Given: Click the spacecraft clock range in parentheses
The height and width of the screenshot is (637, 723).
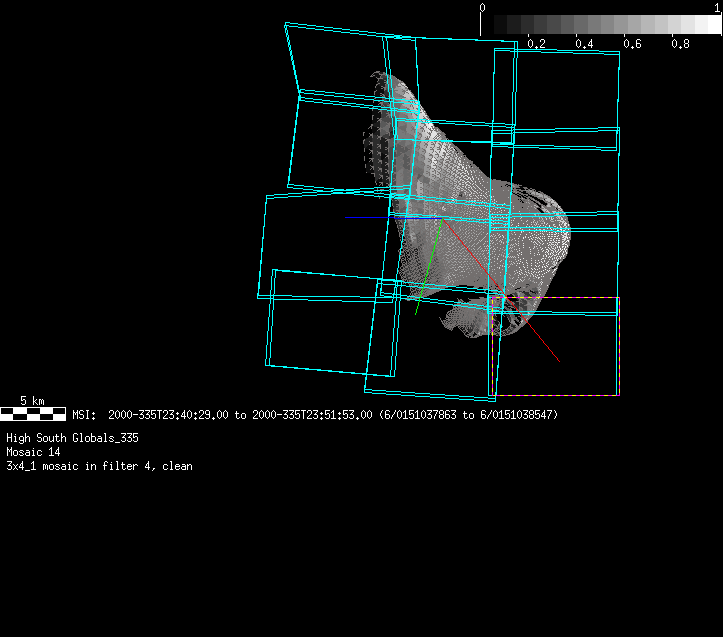Looking at the screenshot, I should tap(468, 414).
